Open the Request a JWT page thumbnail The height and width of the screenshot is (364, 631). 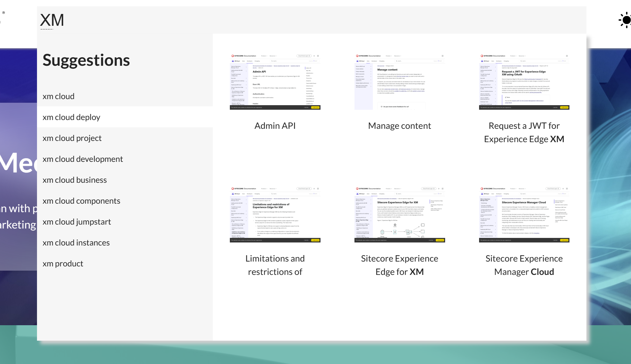coord(524,82)
